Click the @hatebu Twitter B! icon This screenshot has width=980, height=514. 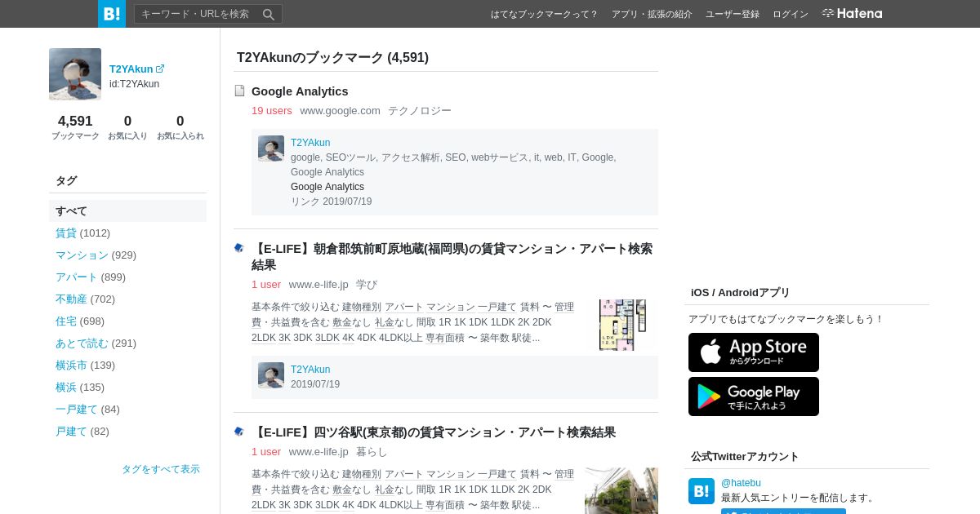702,491
